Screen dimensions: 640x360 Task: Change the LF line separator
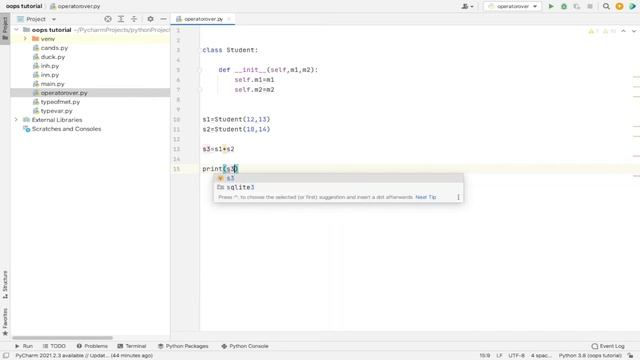499,356
